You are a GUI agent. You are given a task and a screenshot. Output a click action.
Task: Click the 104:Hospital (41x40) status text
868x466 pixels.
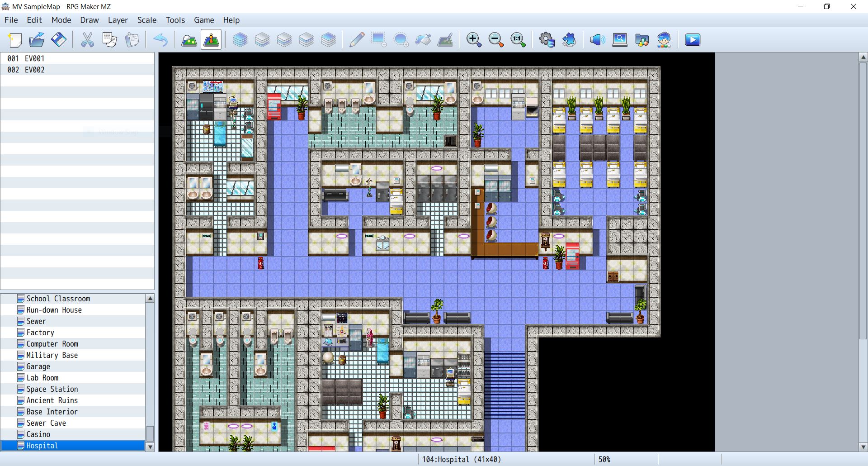click(x=462, y=459)
